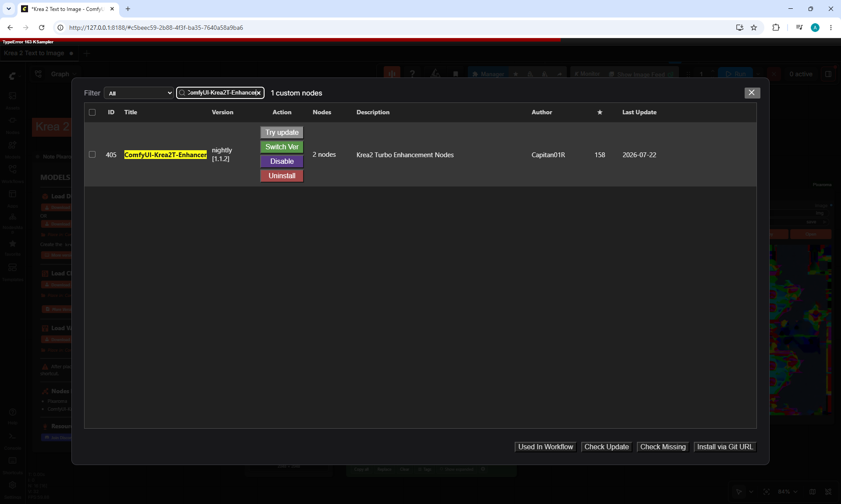Open the canvas zoom 84% dropdown

(788, 492)
